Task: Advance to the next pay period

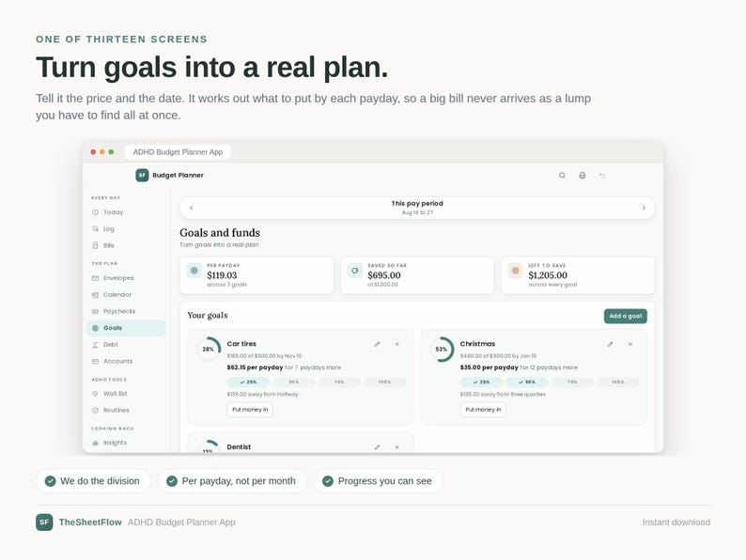Action: [644, 208]
